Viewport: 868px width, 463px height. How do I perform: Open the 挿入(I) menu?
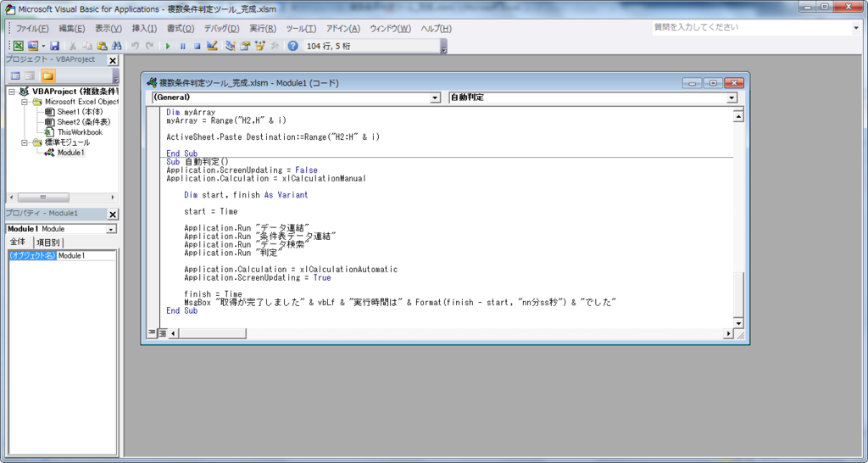pos(144,29)
